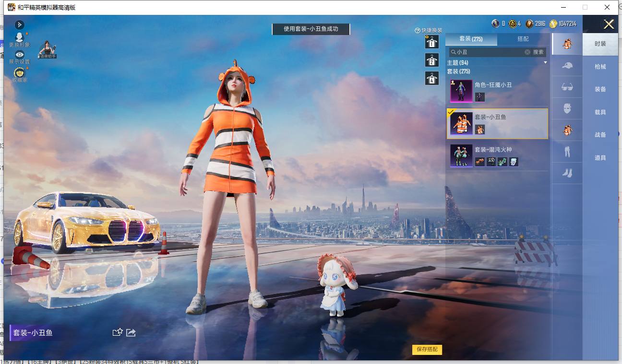Open the 道具 items tab

600,158
